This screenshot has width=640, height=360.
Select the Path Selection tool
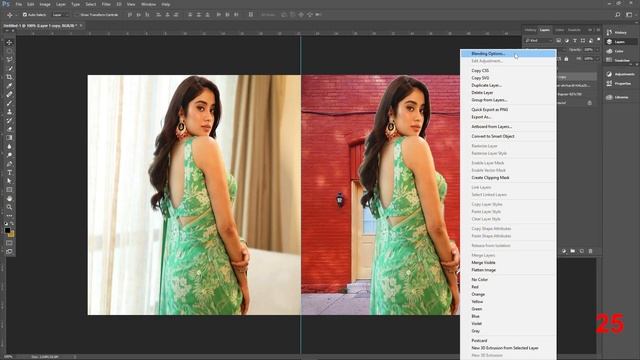[x=9, y=181]
